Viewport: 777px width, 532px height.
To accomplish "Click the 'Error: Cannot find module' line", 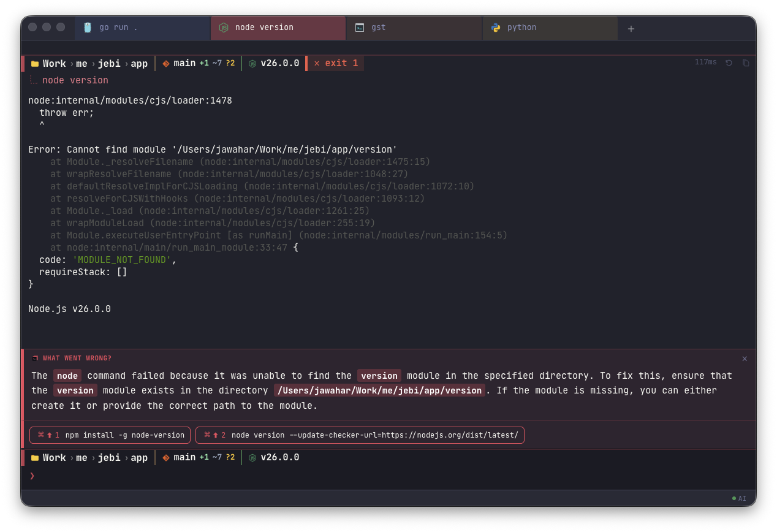I will pos(213,150).
